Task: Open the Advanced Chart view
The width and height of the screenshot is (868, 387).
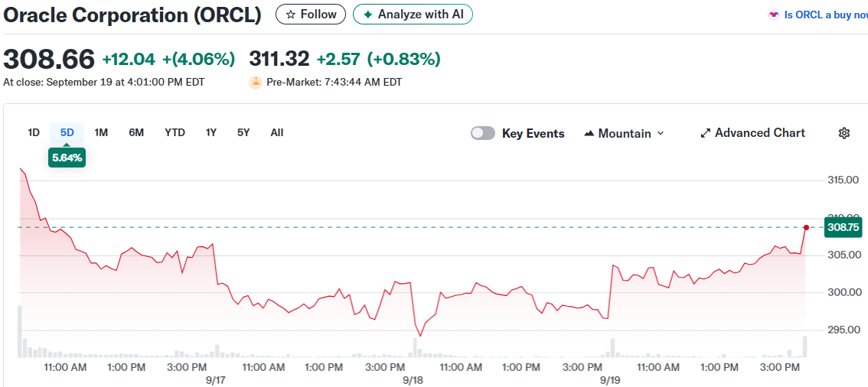Action: [752, 133]
